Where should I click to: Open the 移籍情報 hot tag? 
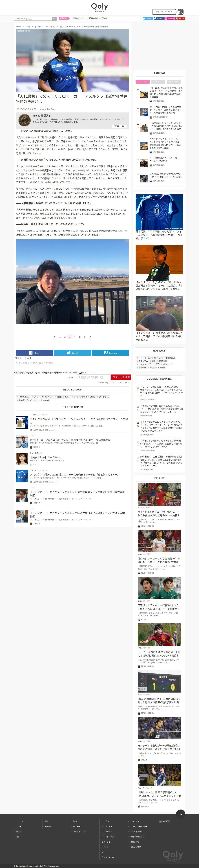[141, 368]
